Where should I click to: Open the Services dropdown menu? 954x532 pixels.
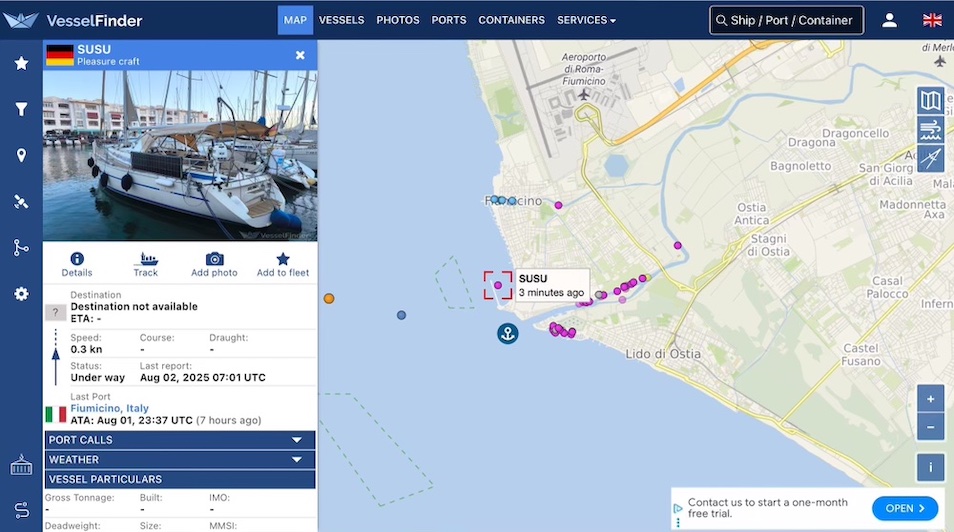point(586,20)
